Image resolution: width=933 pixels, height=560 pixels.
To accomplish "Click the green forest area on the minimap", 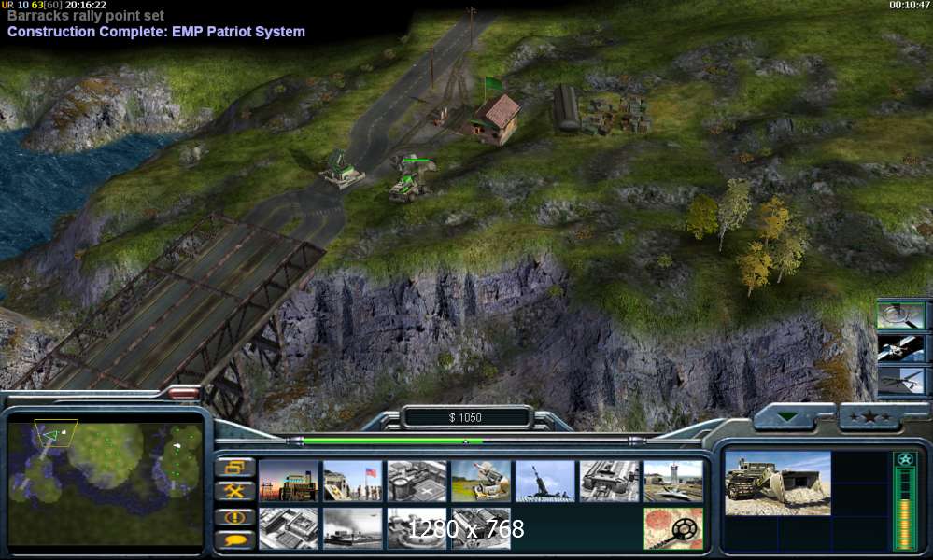I will tap(107, 455).
